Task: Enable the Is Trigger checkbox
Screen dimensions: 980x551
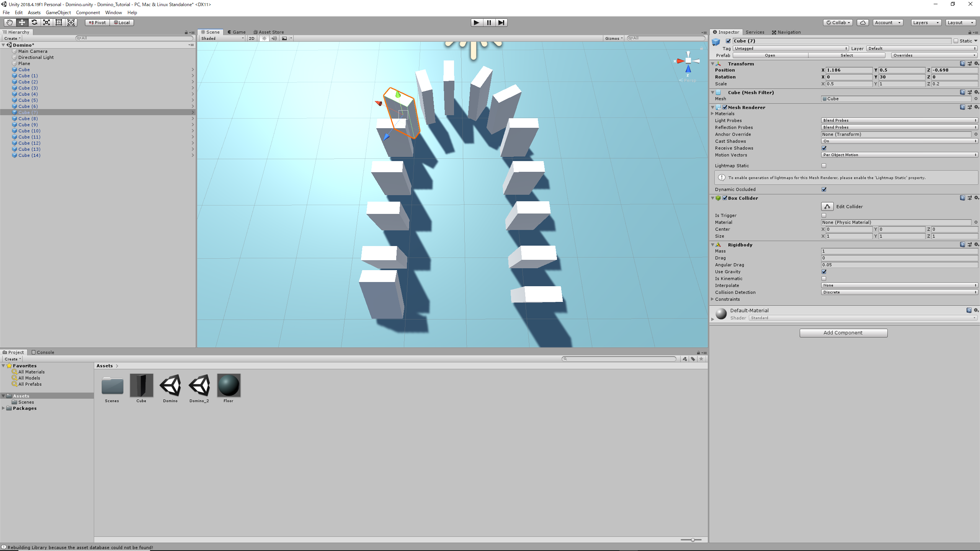Action: tap(824, 215)
